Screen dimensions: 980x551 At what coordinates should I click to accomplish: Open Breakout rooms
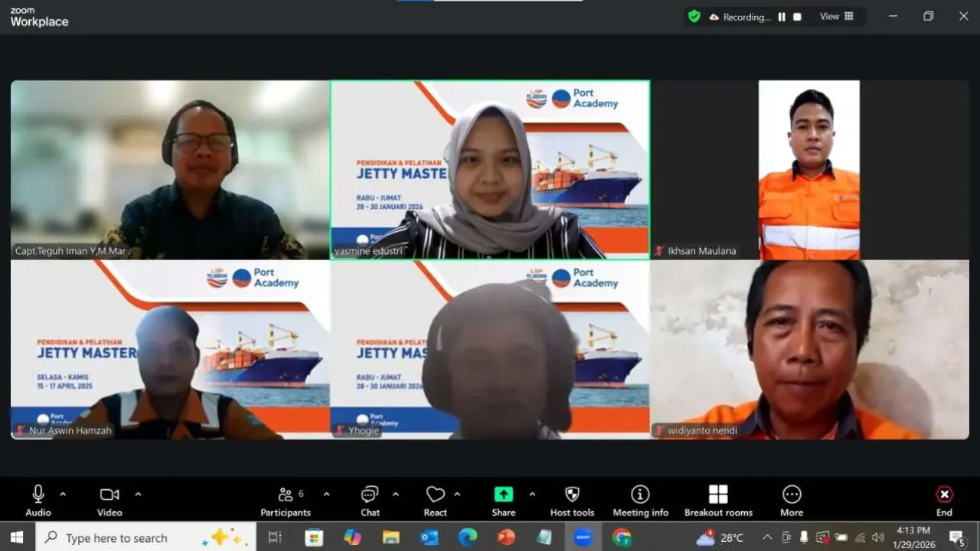(718, 501)
